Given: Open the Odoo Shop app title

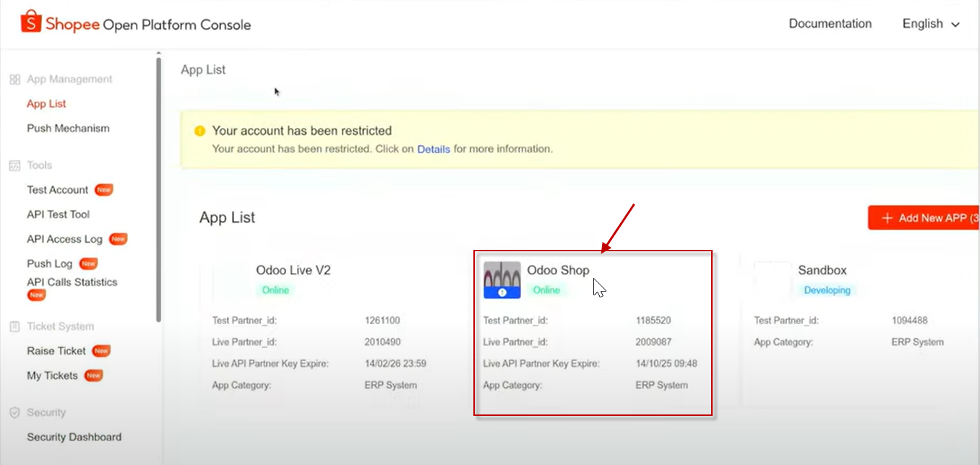Looking at the screenshot, I should tap(558, 270).
